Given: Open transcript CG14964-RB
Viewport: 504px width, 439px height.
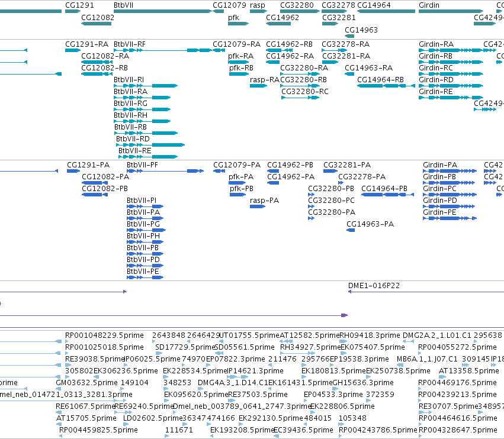Looking at the screenshot, I should click(x=380, y=80).
